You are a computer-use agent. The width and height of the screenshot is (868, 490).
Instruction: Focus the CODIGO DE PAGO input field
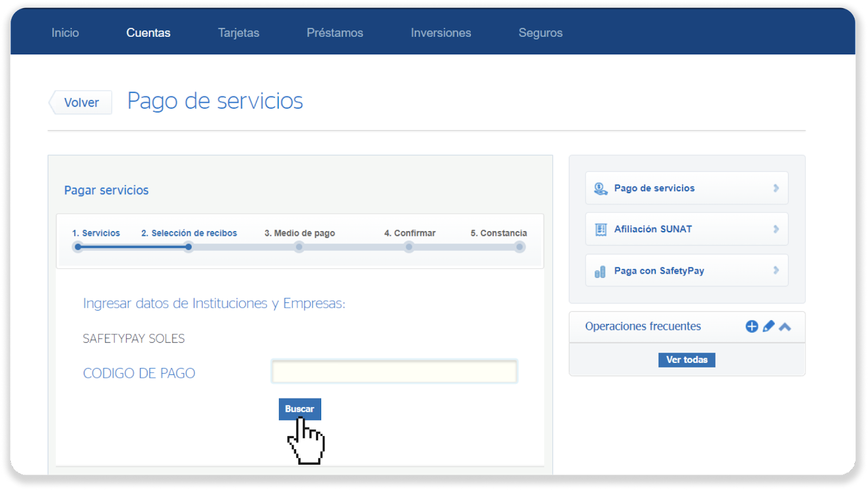394,372
